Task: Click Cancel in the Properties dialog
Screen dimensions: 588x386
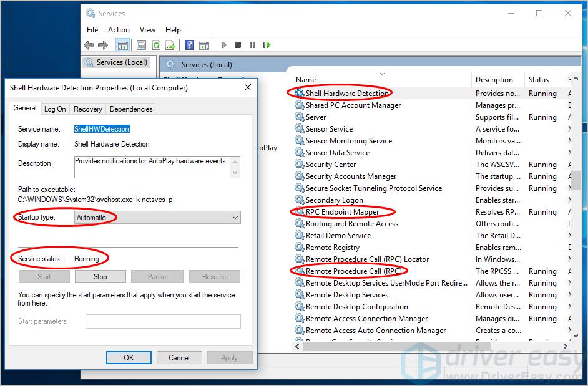Action: tap(179, 357)
